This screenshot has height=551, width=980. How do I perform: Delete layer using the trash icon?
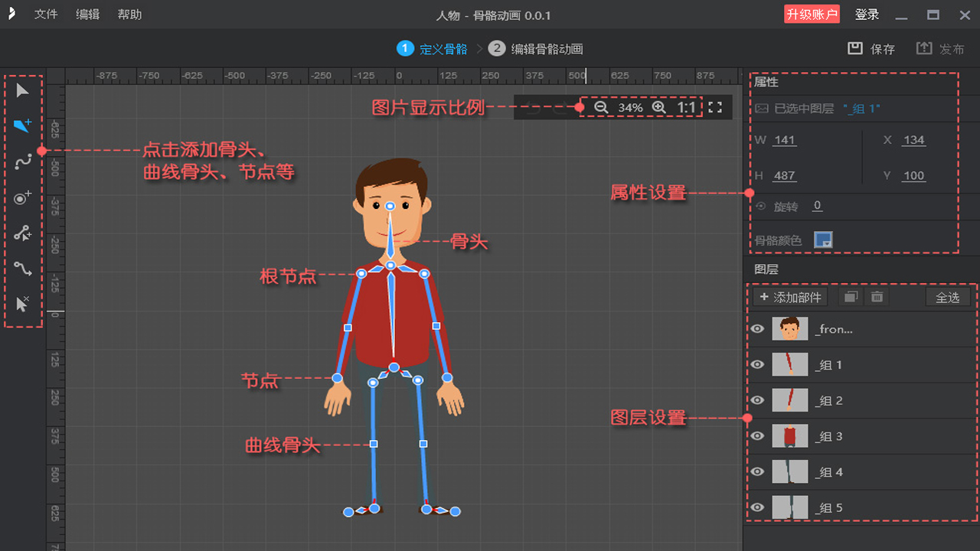tap(877, 297)
